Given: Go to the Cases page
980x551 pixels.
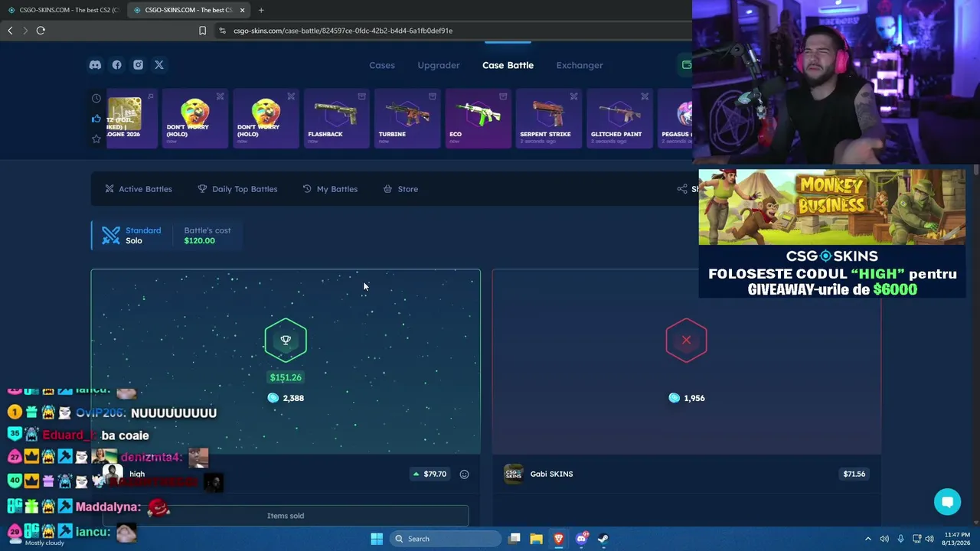Looking at the screenshot, I should [382, 65].
